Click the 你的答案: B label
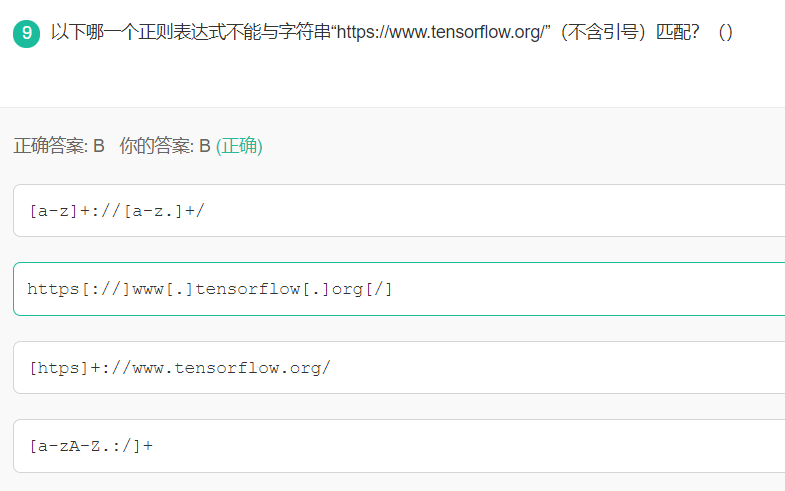The height and width of the screenshot is (491, 785). click(165, 146)
